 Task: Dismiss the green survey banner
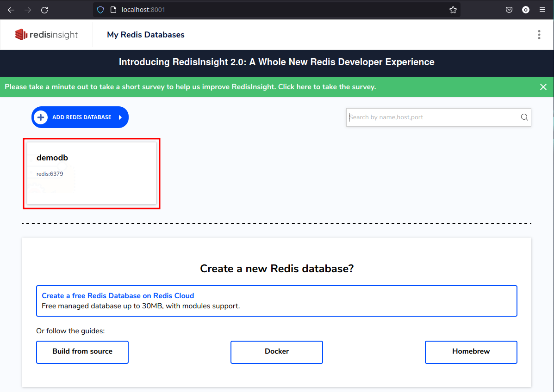tap(543, 87)
